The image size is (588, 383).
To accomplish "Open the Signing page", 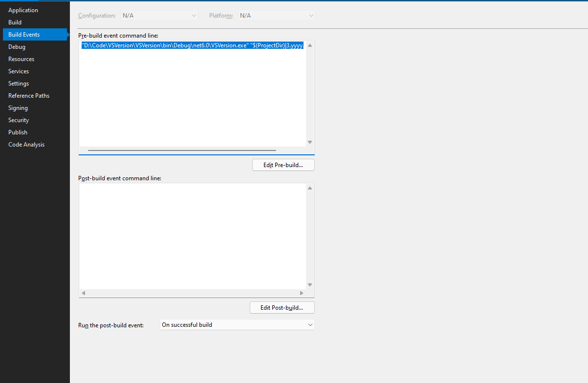I will (17, 107).
